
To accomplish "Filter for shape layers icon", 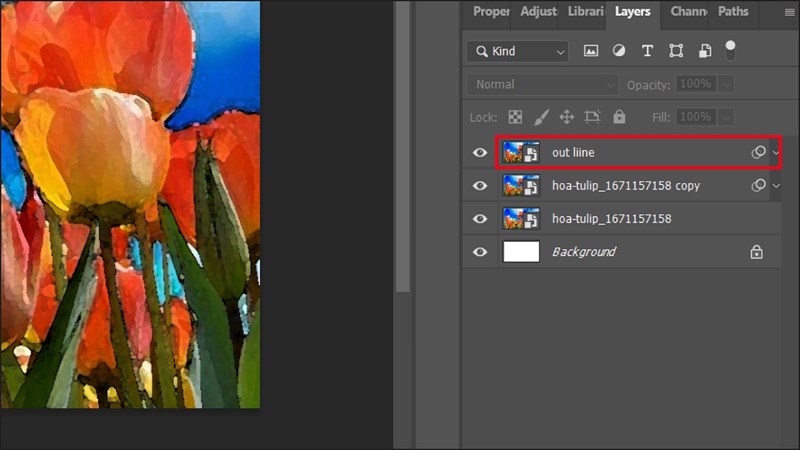I will pyautogui.click(x=676, y=51).
